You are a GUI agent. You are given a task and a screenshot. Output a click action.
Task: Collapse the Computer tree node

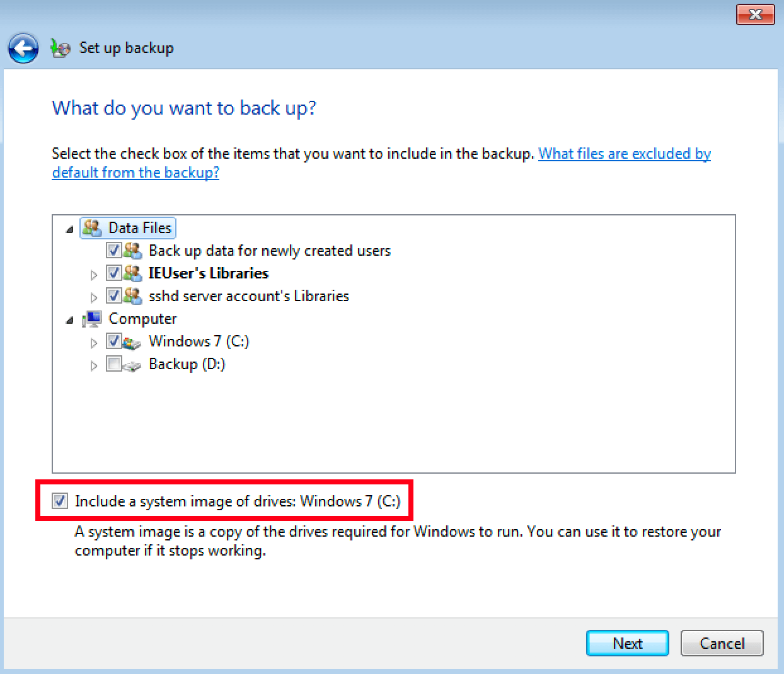click(x=69, y=321)
